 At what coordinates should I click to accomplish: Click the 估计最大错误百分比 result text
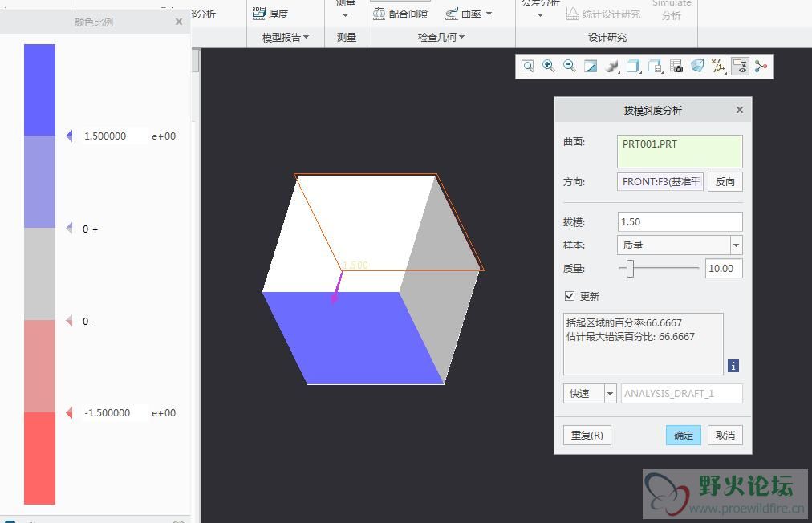click(630, 337)
